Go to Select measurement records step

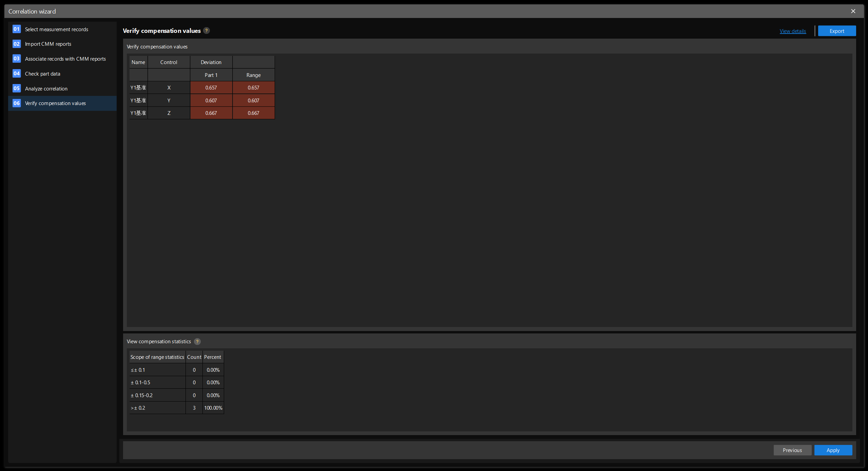56,29
